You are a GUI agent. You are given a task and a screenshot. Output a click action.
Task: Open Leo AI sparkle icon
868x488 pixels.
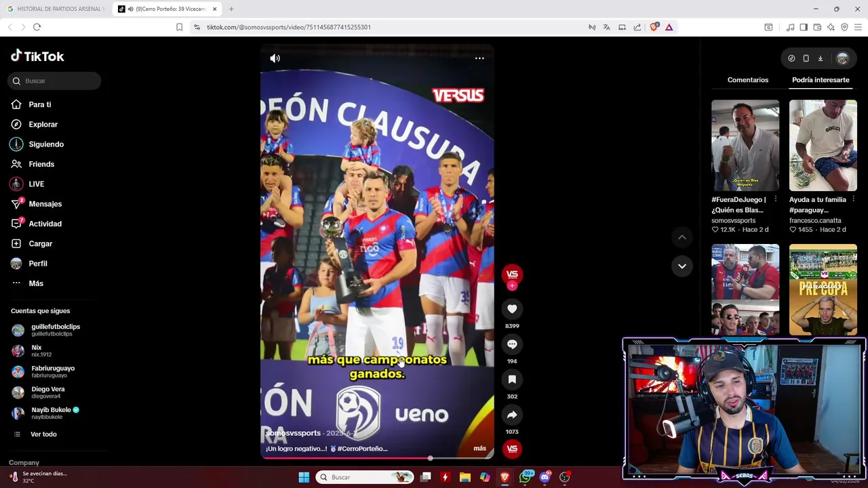tap(831, 27)
